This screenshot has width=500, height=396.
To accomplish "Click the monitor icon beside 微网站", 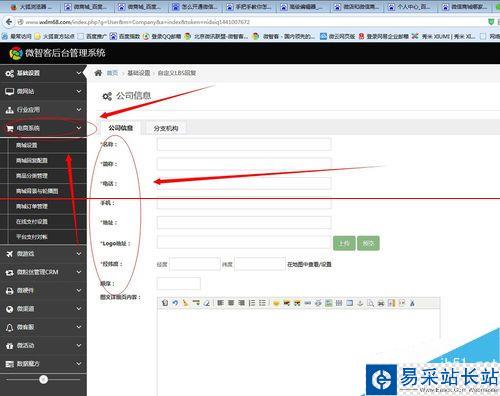I will pos(10,91).
